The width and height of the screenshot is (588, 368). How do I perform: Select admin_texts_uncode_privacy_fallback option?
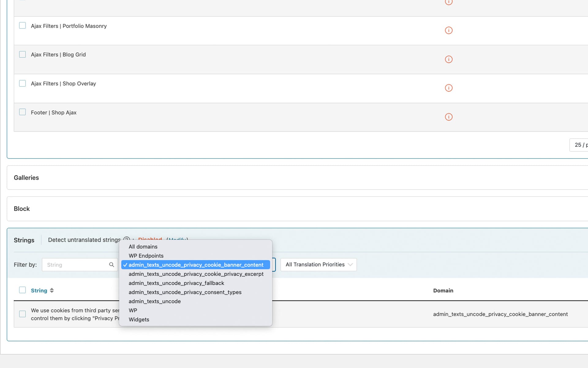click(x=176, y=283)
